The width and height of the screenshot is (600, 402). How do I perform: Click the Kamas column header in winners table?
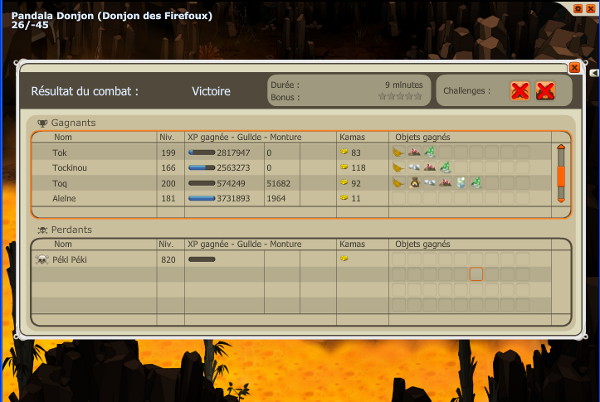[352, 137]
